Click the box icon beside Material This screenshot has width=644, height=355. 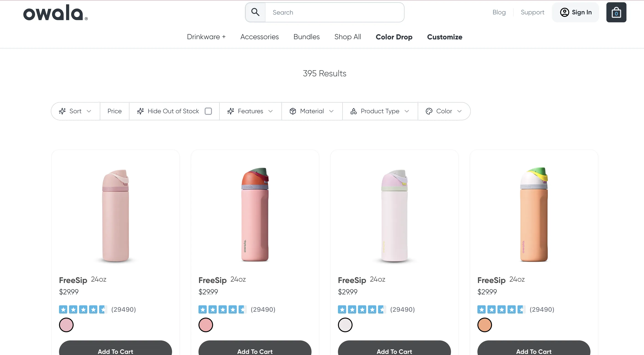(x=293, y=111)
